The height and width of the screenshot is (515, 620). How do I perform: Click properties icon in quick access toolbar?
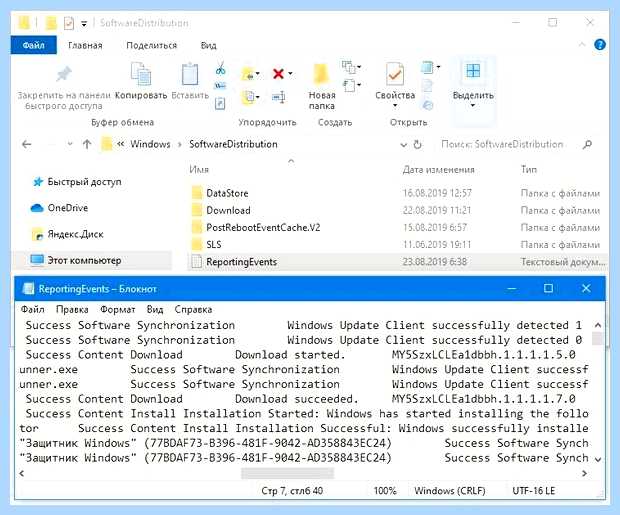[69, 23]
